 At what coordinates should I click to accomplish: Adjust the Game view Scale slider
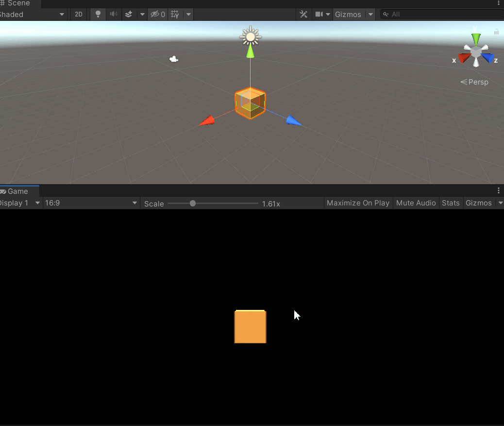tap(193, 204)
